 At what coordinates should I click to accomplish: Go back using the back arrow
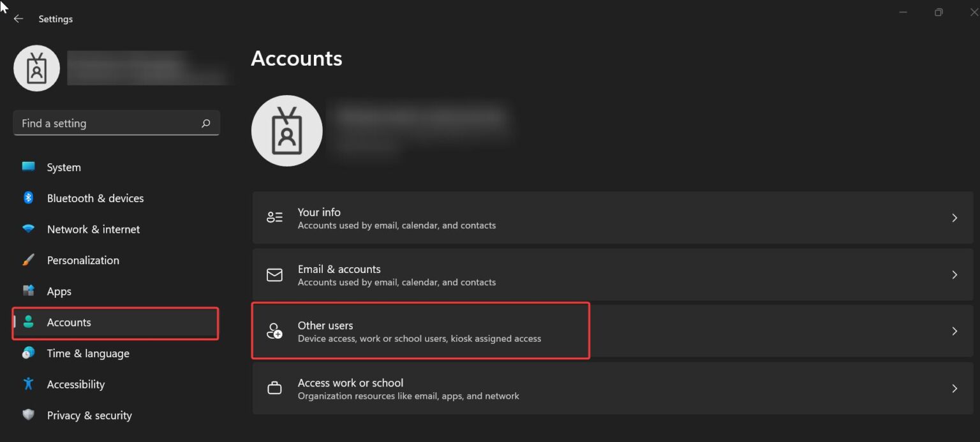(19, 18)
